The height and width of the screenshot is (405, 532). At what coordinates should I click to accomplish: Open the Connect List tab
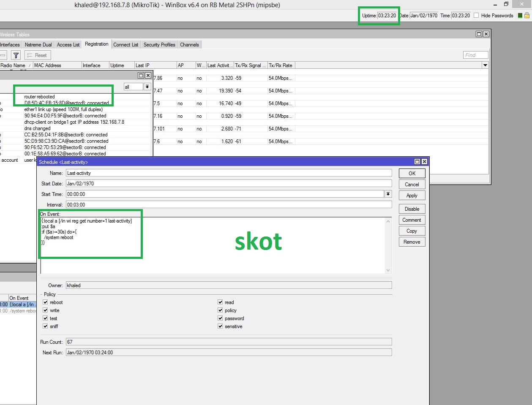125,44
